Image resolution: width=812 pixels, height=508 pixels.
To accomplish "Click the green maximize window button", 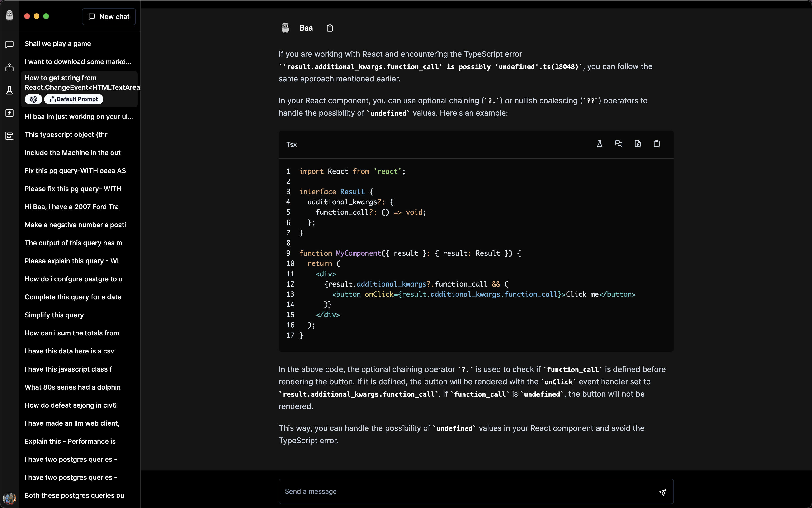I will coord(46,16).
